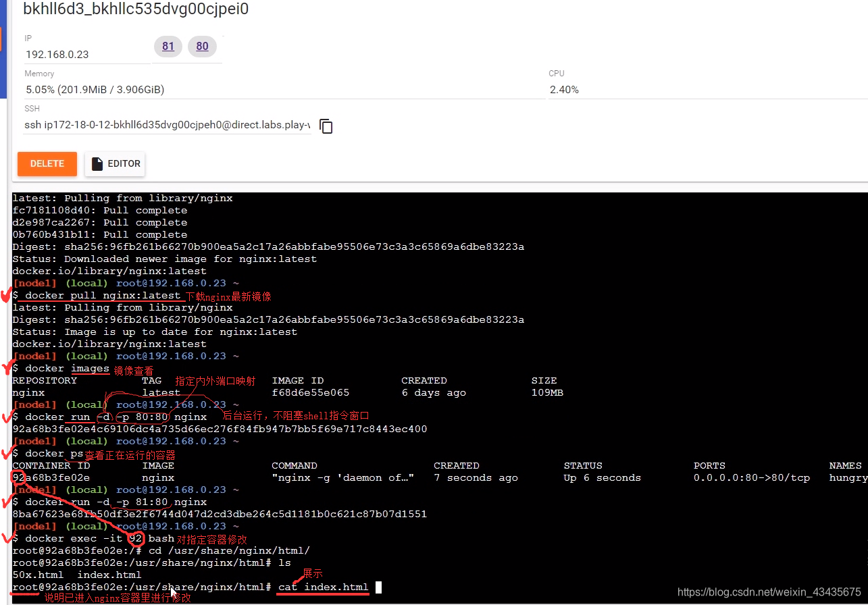Image resolution: width=868 pixels, height=605 pixels.
Task: Click 'docker run -d -p 81:80 nginx' command
Action: coord(116,502)
